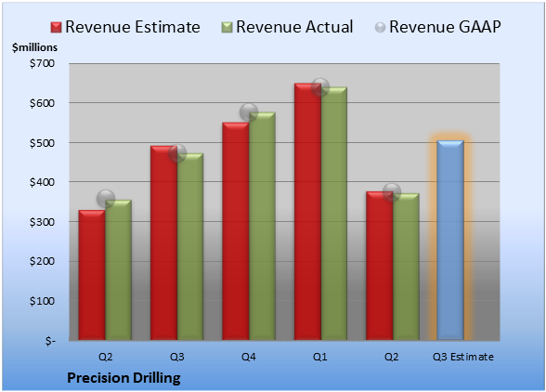Click the GAAP marker above Q1 bars
This screenshot has height=392, width=546.
(x=320, y=86)
